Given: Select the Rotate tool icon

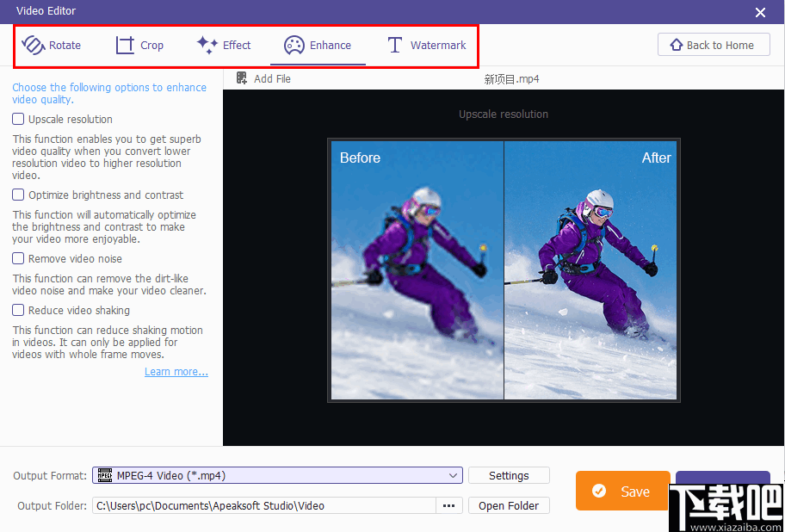Looking at the screenshot, I should click(x=33, y=45).
